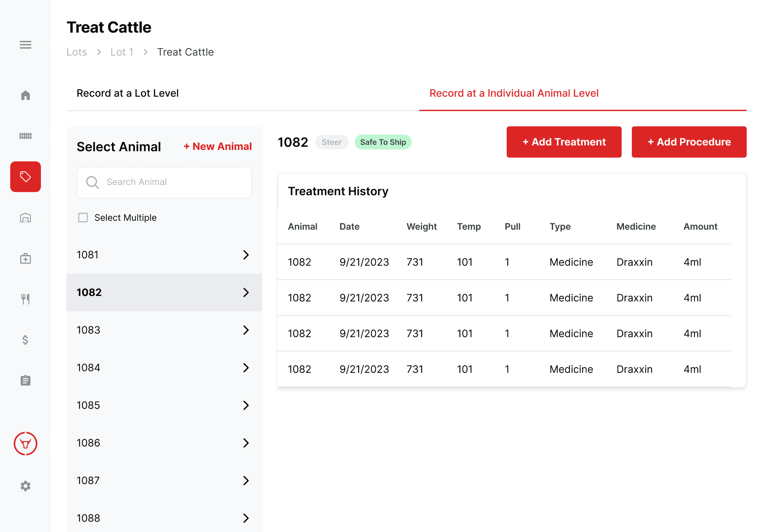Open the feeding fork-and-knife icon
Screen dimensions: 762x532
pyautogui.click(x=25, y=299)
